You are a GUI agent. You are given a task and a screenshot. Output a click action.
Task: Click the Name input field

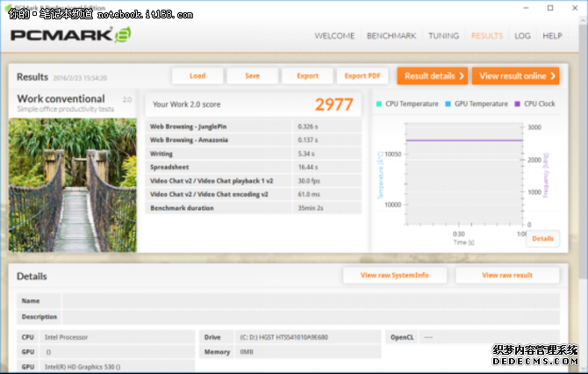pos(312,301)
